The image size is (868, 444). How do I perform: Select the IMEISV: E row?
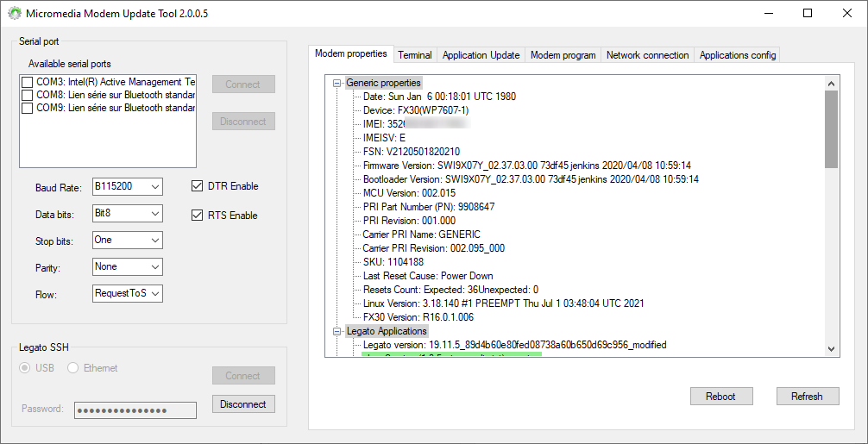click(x=384, y=138)
